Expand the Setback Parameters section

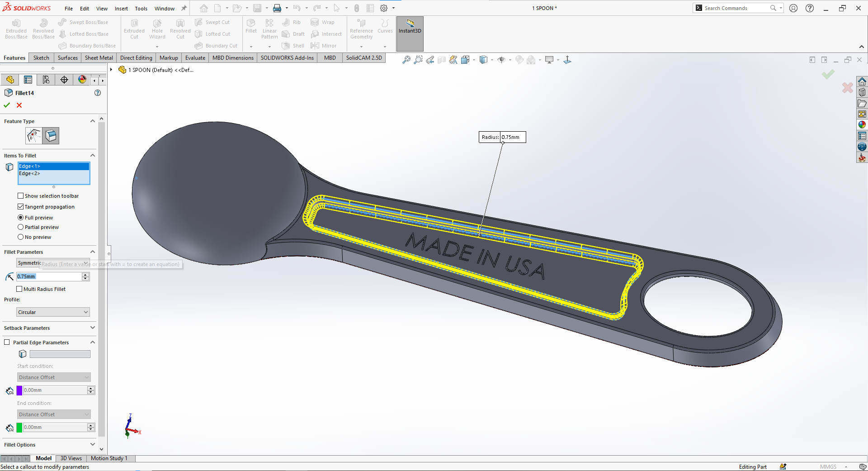[x=93, y=328]
